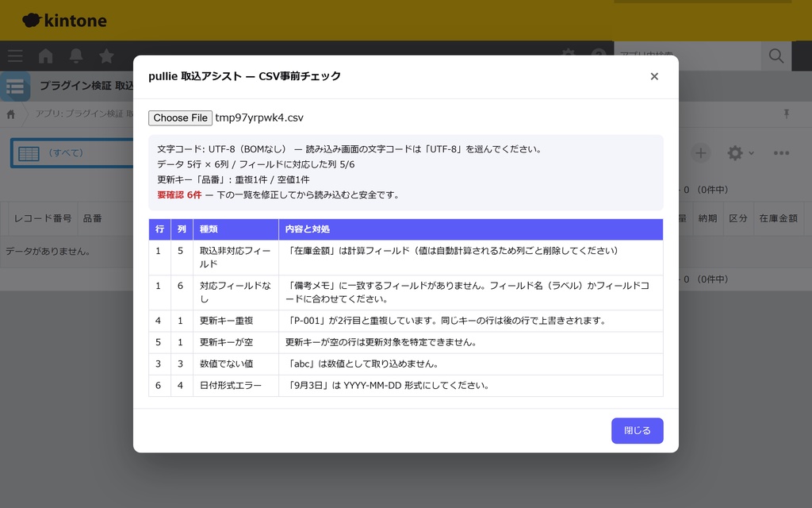Select the 数値でない値 row cell
This screenshot has height=508, width=812.
pyautogui.click(x=236, y=364)
